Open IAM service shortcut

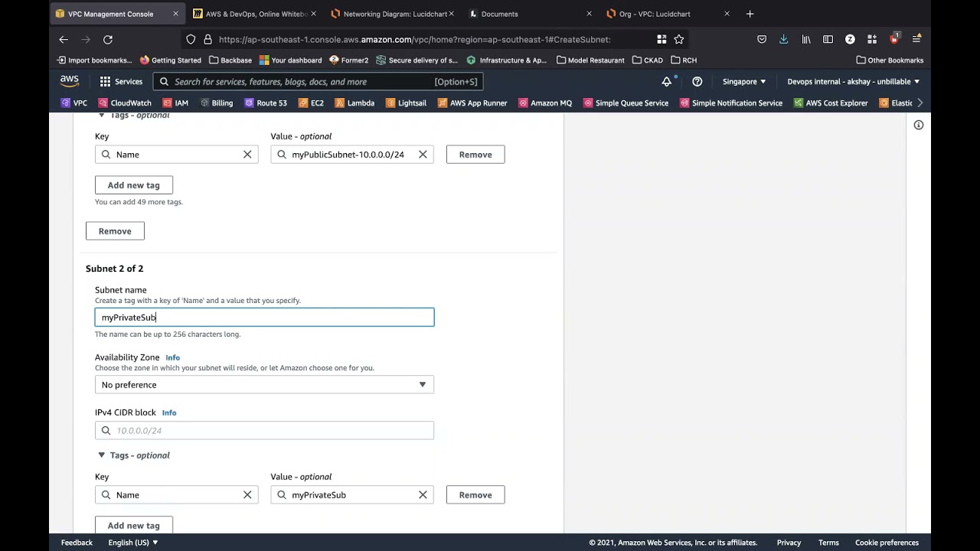175,103
